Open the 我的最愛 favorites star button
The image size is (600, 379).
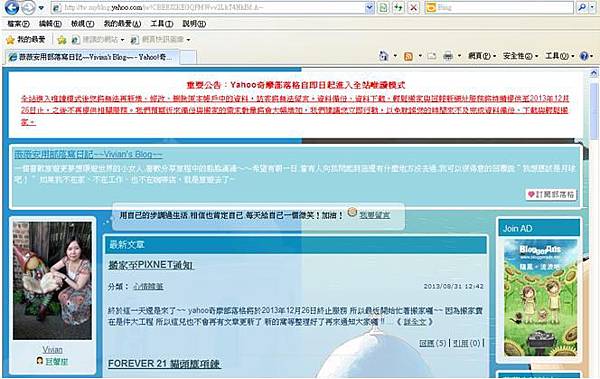click(x=26, y=39)
